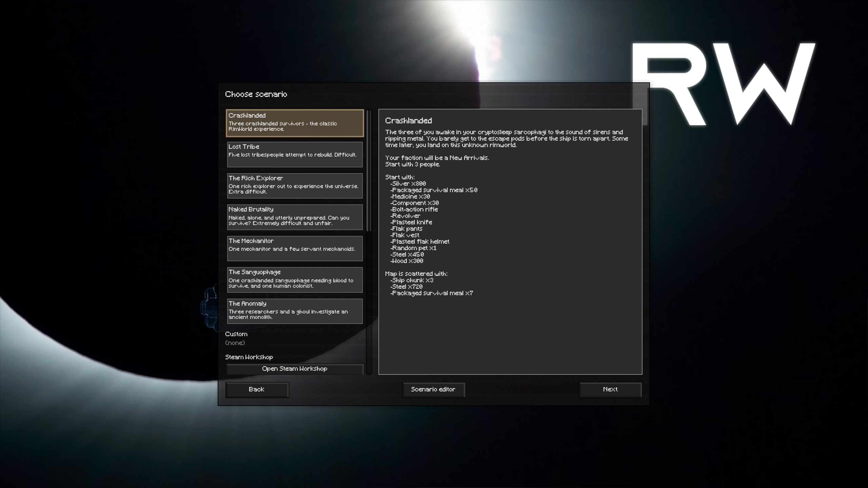Click the 'Random pet x1' entry
The height and width of the screenshot is (488, 868).
[x=413, y=248]
